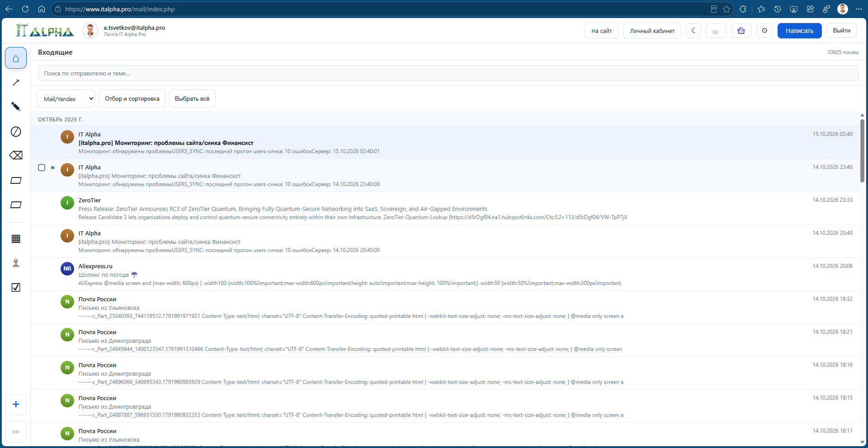Open the Inbox home icon in sidebar
868x448 pixels.
(x=16, y=58)
